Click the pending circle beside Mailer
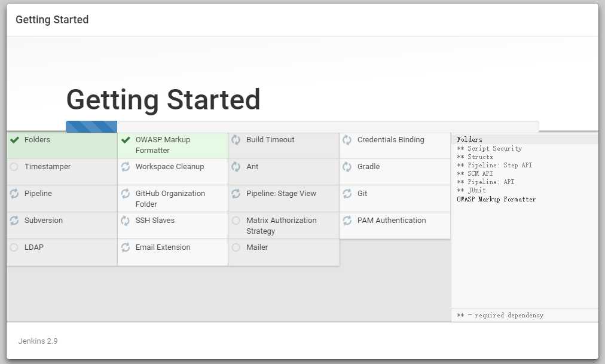Viewport: 605px width, 364px height. pos(236,247)
